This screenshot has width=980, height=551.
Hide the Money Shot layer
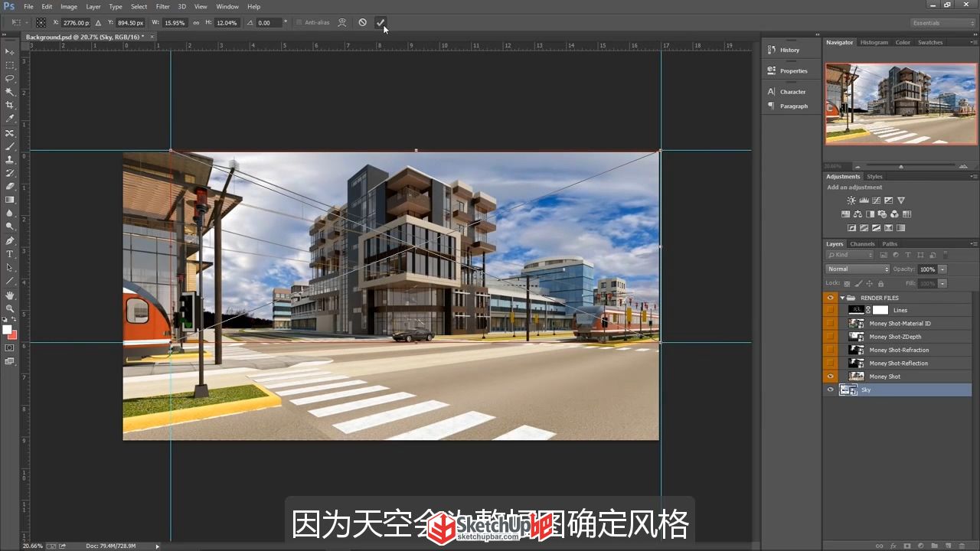pos(830,377)
